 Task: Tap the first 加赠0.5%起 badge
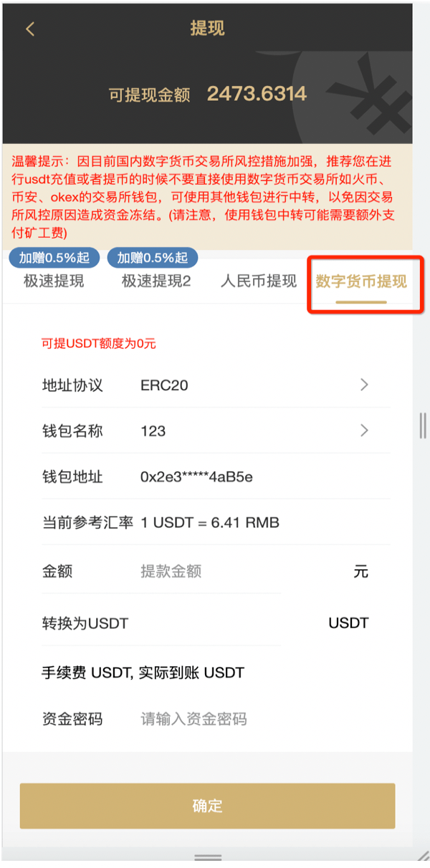54,258
